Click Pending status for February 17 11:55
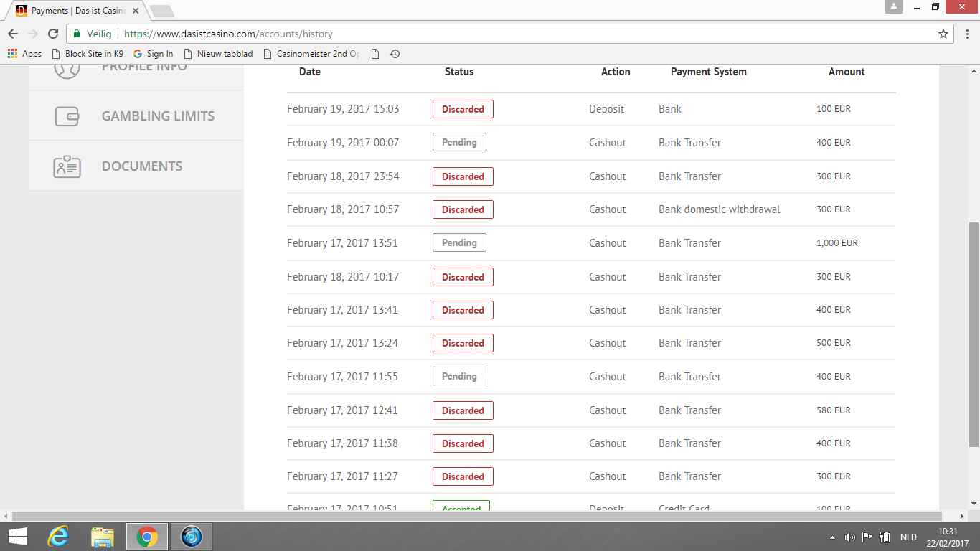This screenshot has height=551, width=980. pyautogui.click(x=459, y=376)
